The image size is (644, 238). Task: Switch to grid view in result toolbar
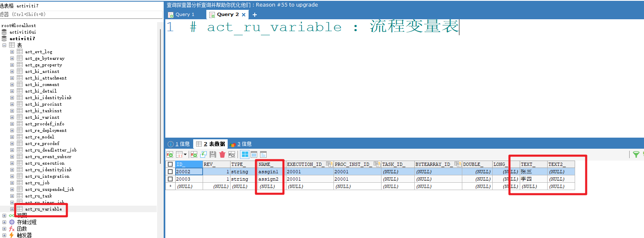click(x=245, y=154)
